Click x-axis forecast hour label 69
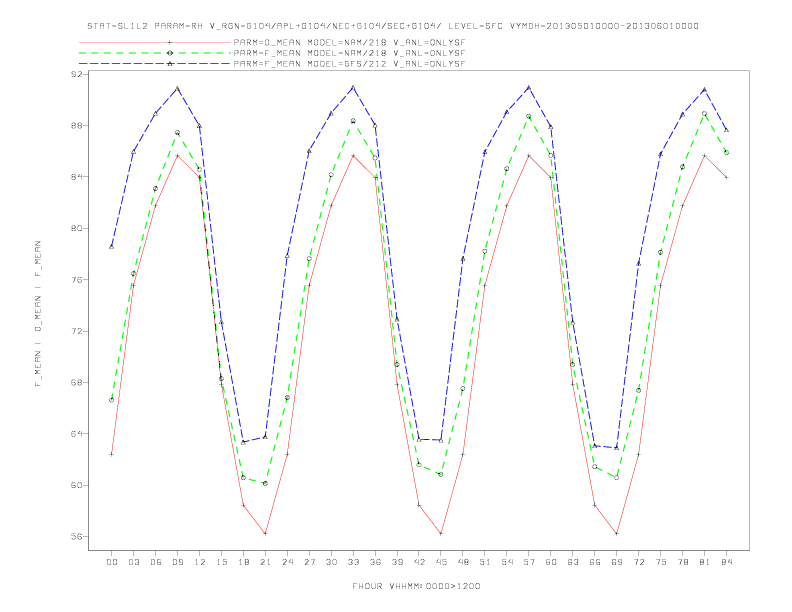Image resolution: width=792 pixels, height=612 pixels. (617, 562)
